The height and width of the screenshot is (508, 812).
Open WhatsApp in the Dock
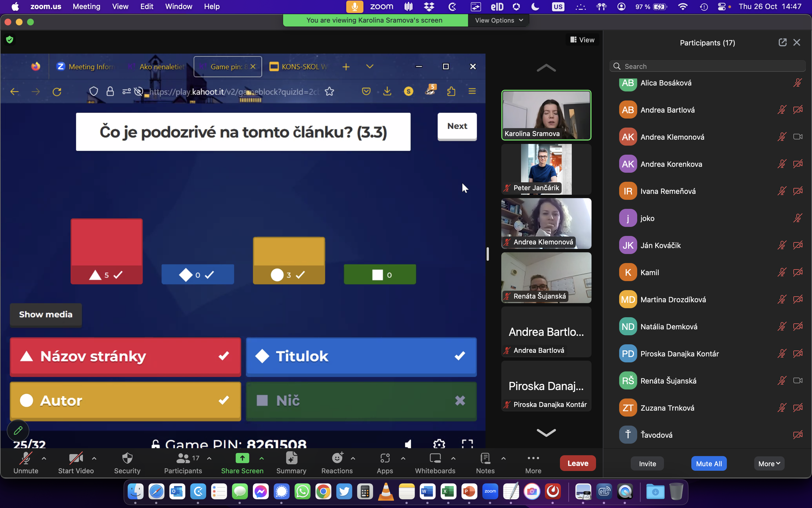pyautogui.click(x=302, y=492)
